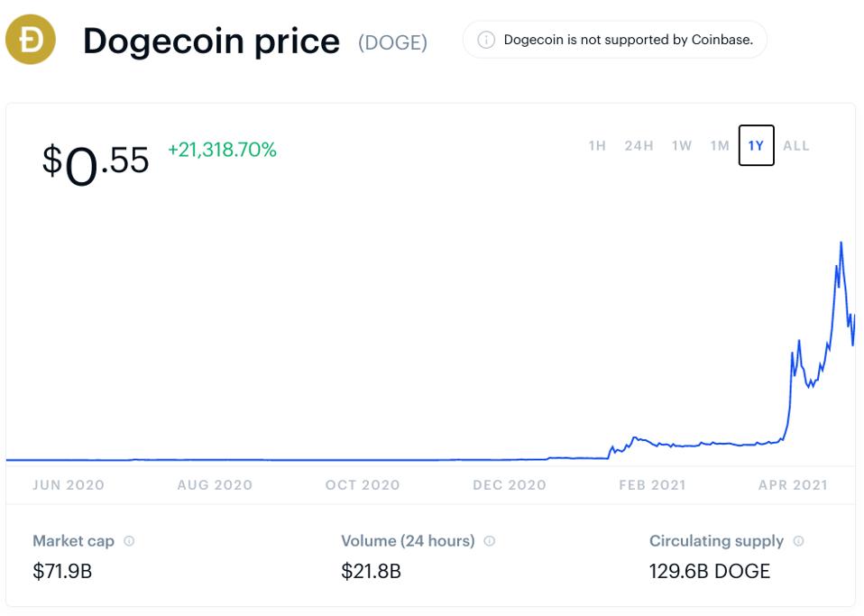The image size is (864, 616).
Task: Click the info icon beside Coinbase notice
Action: click(x=486, y=40)
